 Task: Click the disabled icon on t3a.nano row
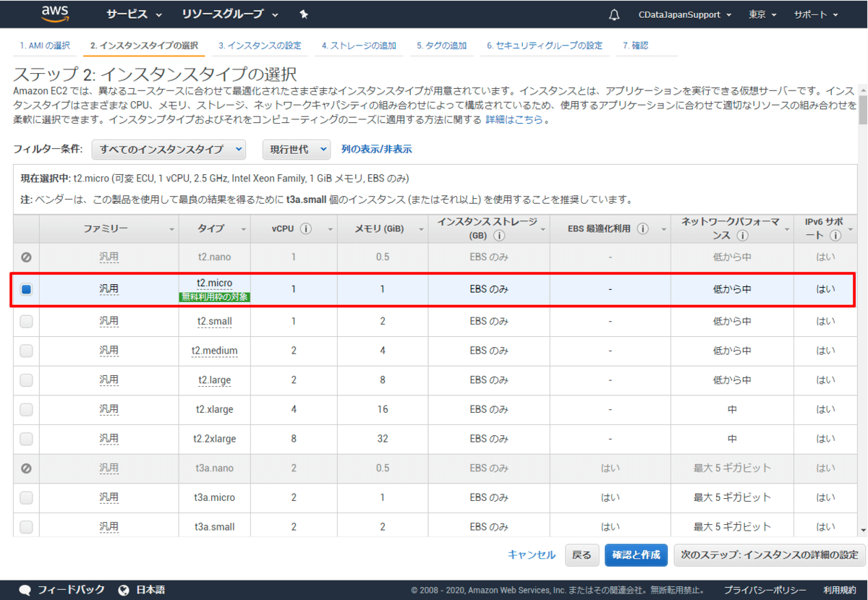[x=26, y=468]
